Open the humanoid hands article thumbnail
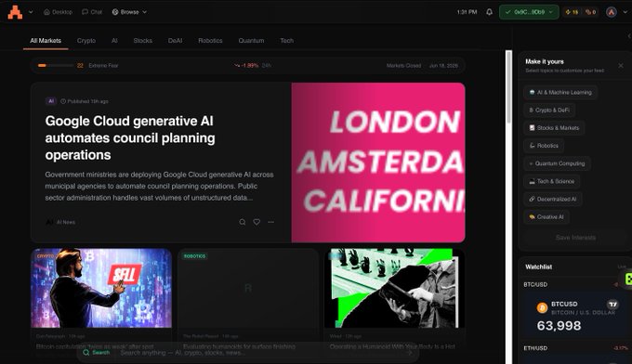Image resolution: width=632 pixels, height=364 pixels. (x=395, y=288)
